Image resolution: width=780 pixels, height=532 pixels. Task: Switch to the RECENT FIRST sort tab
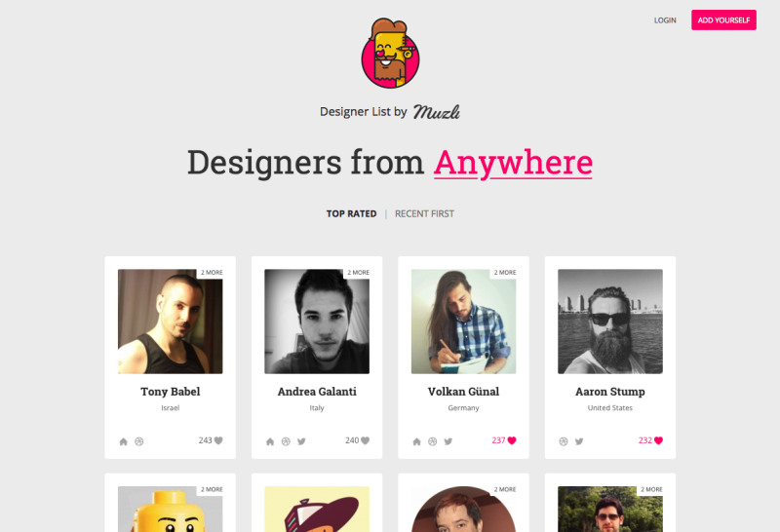point(424,213)
